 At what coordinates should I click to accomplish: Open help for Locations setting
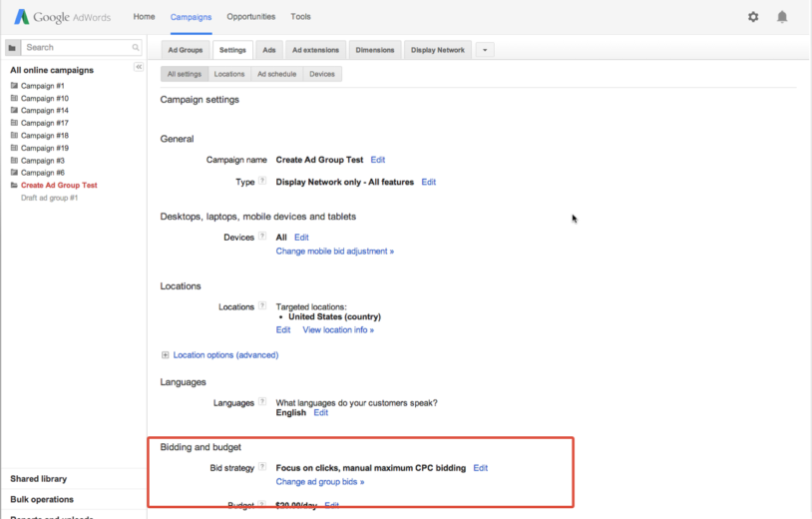pos(262,305)
